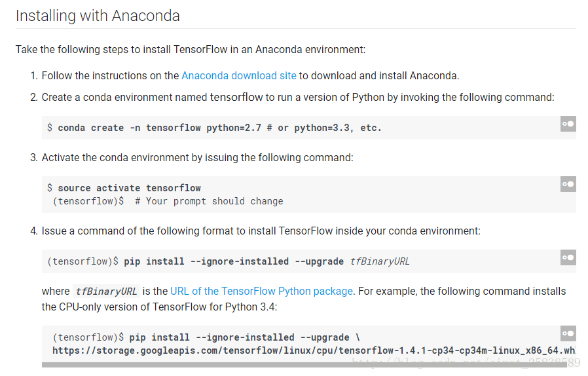Open the Anaconda download site link
The width and height of the screenshot is (588, 376).
(x=239, y=76)
